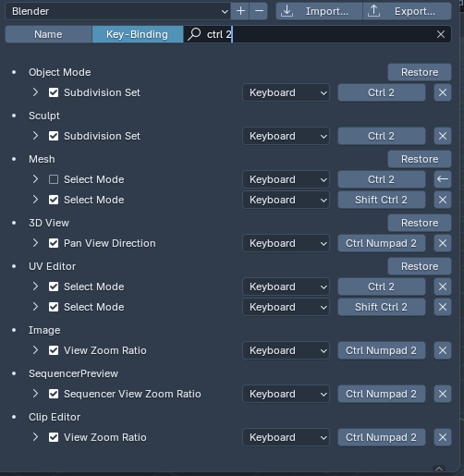Restore 3D View keymap defaults

click(x=420, y=223)
